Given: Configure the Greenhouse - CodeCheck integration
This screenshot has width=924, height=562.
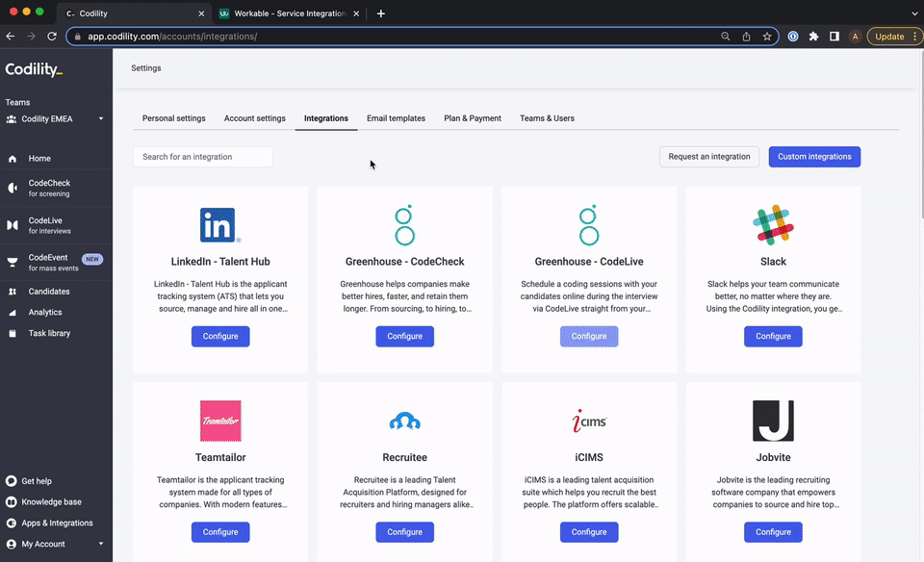Looking at the screenshot, I should pyautogui.click(x=405, y=337).
